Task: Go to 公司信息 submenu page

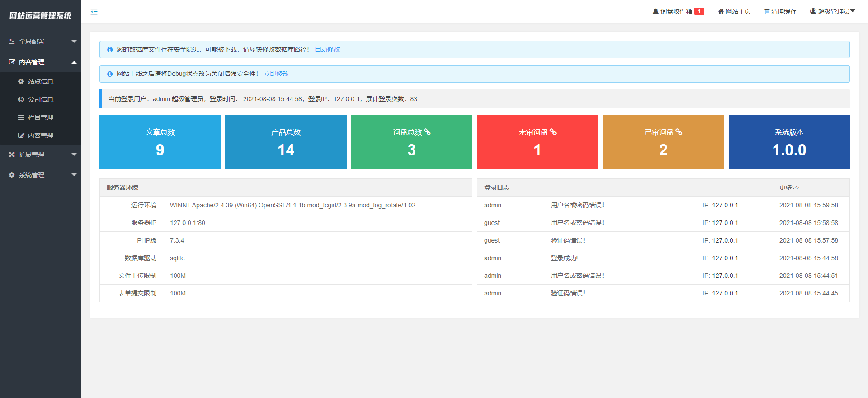Action: 41,99
